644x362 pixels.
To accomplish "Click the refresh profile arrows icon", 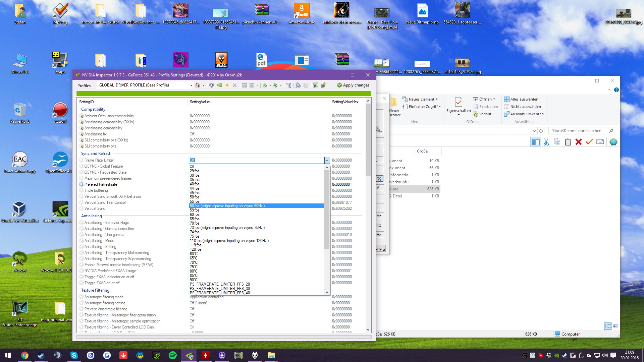I will pos(211,85).
